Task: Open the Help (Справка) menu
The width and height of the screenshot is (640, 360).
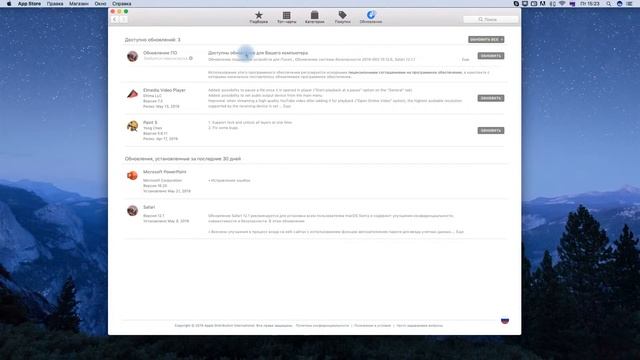Action: point(122,4)
